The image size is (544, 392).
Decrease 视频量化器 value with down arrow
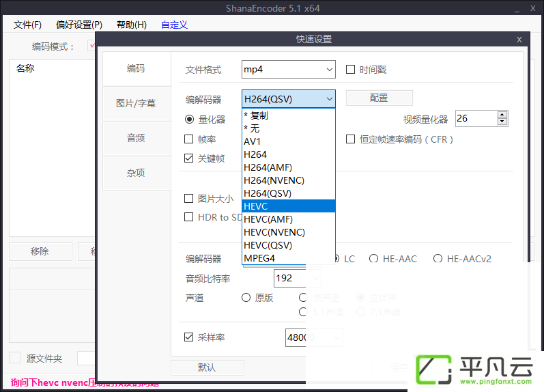tap(502, 122)
